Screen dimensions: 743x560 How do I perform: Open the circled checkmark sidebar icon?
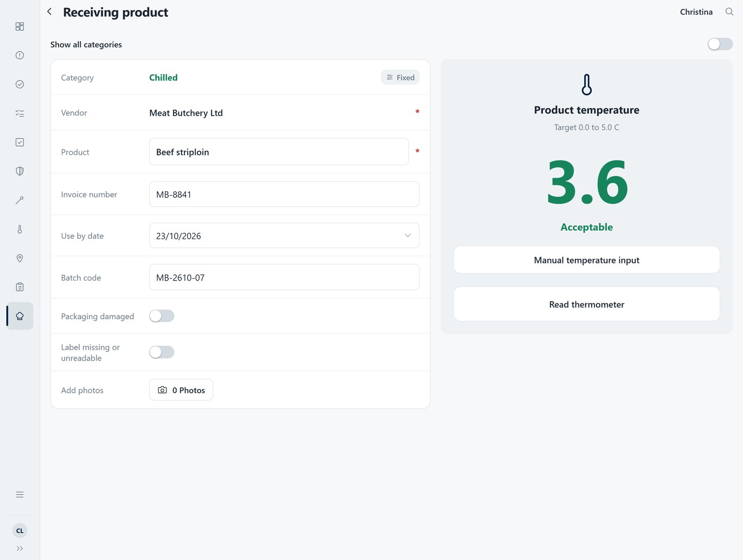click(20, 84)
